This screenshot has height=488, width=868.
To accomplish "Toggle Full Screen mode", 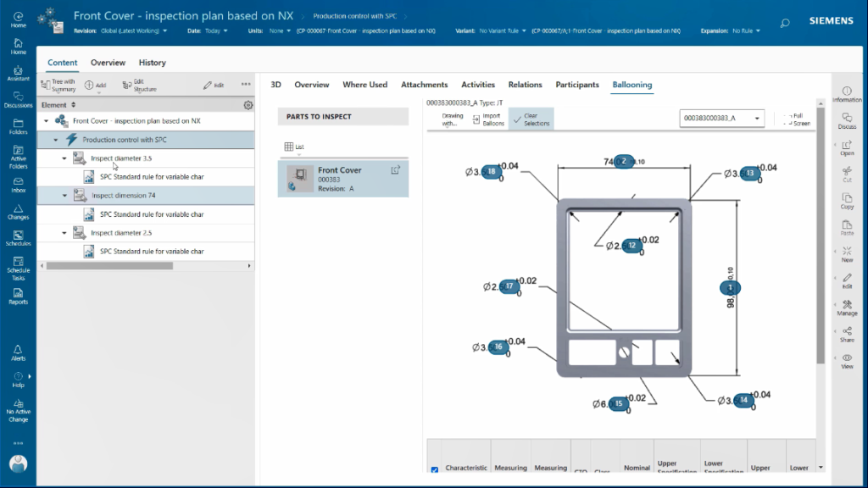I will click(797, 119).
